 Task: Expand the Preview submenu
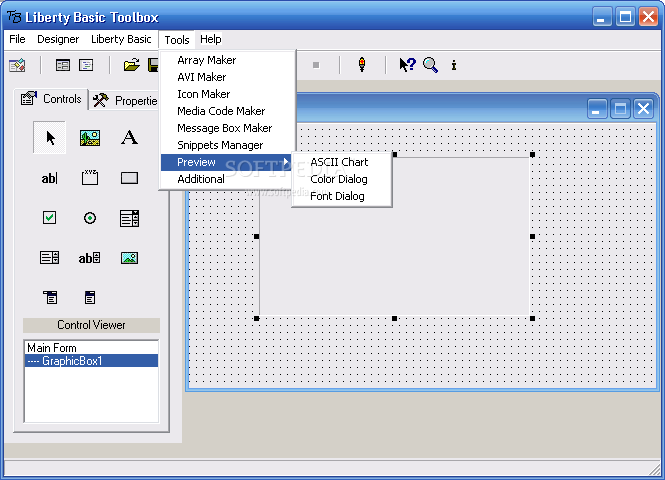tap(227, 162)
